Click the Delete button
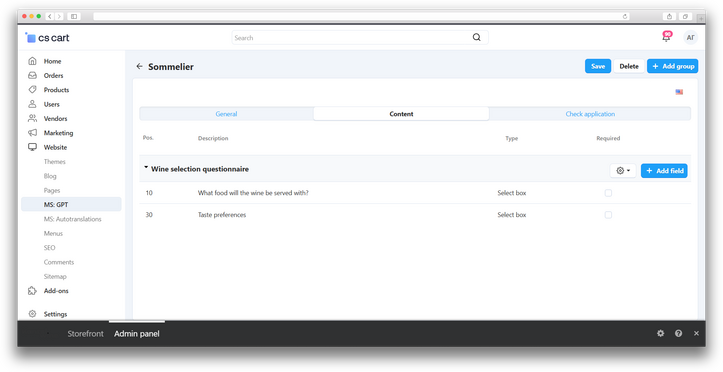723x372 pixels. (629, 66)
